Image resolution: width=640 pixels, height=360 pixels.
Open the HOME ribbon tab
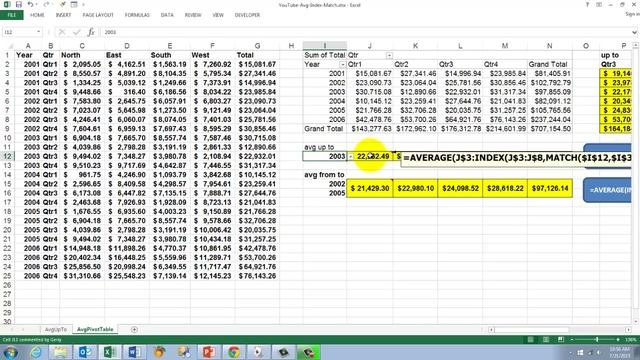click(37, 15)
